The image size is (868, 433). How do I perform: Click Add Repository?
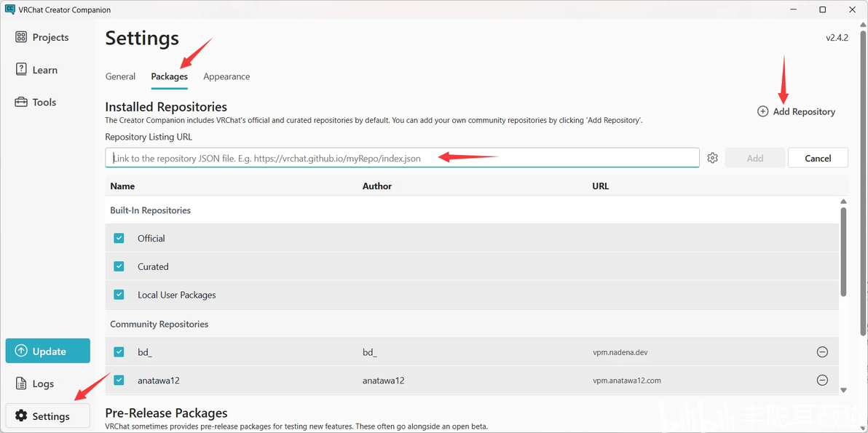pos(796,111)
